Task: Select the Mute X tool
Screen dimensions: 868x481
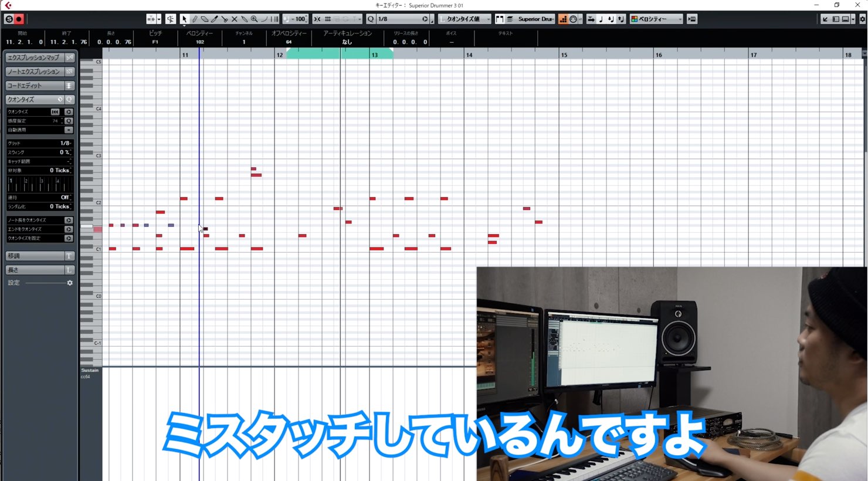Action: pyautogui.click(x=235, y=19)
